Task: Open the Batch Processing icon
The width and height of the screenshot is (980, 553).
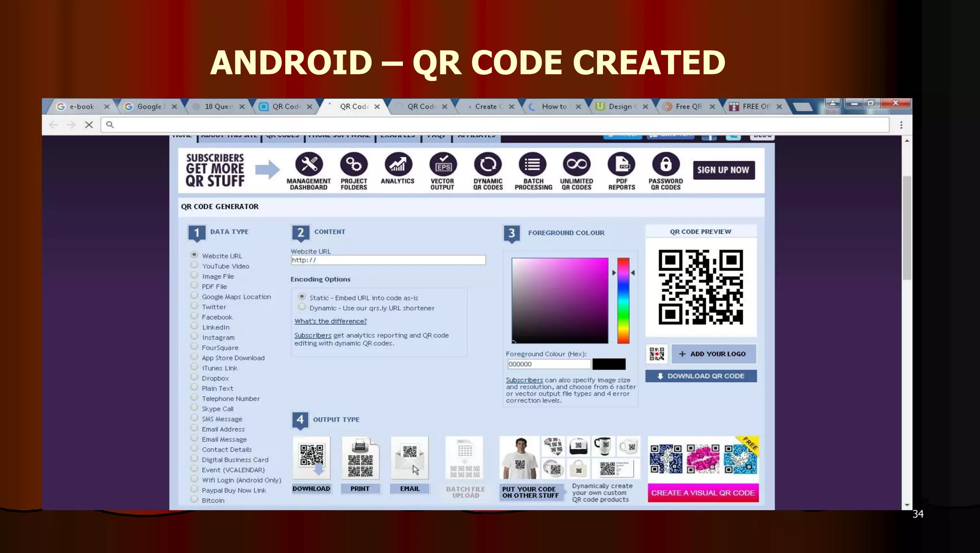Action: pos(532,164)
